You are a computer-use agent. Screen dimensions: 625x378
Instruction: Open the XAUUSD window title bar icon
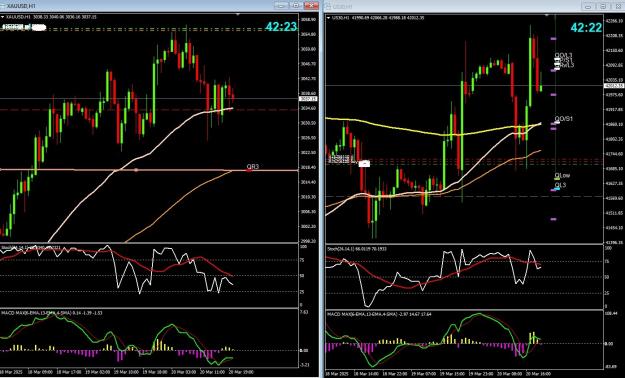[3, 6]
